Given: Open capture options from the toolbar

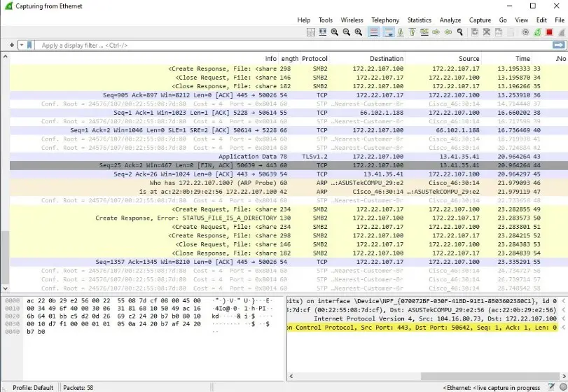Looking at the screenshot, I should 525,32.
